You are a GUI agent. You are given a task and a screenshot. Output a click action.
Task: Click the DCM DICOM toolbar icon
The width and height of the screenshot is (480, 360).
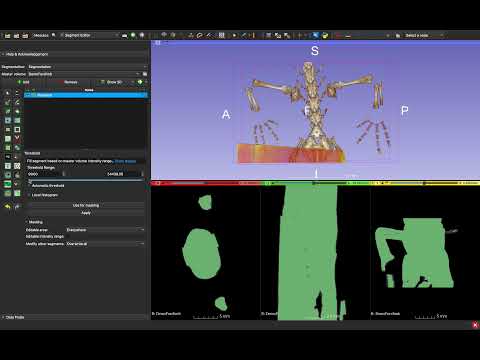[x=16, y=35]
